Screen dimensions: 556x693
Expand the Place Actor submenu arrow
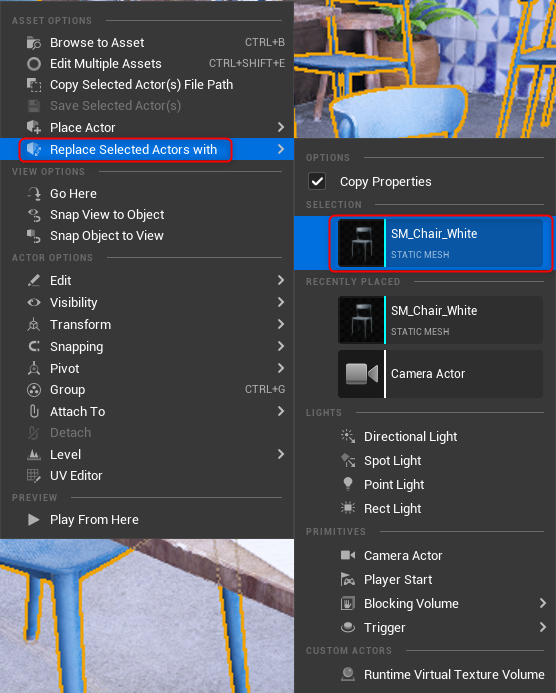[x=281, y=127]
